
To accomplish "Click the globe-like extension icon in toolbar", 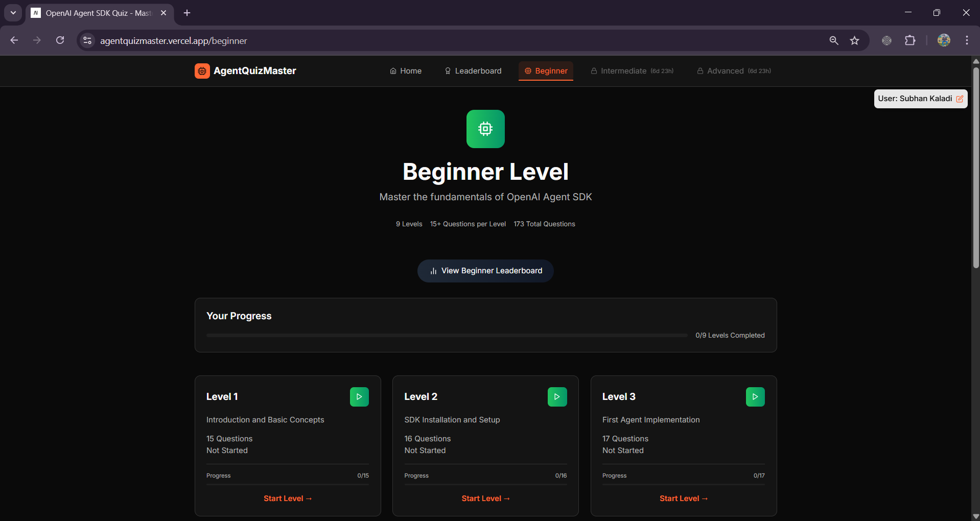I will click(887, 40).
